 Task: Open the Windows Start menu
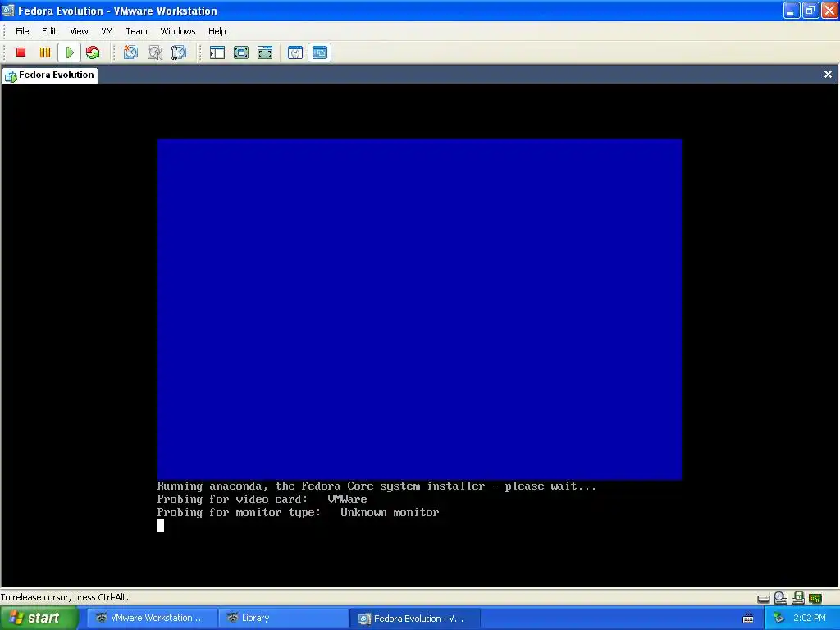[x=39, y=619]
